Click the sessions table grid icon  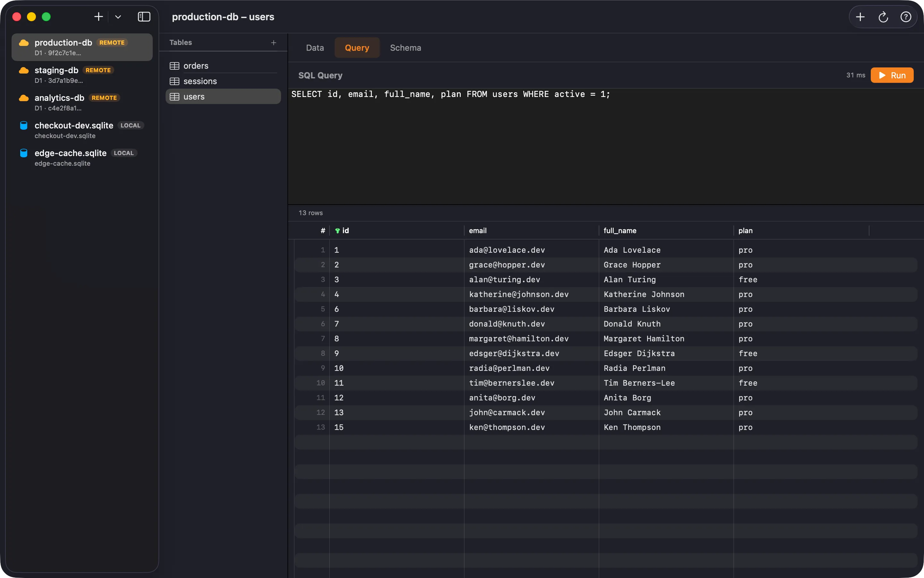pyautogui.click(x=175, y=81)
